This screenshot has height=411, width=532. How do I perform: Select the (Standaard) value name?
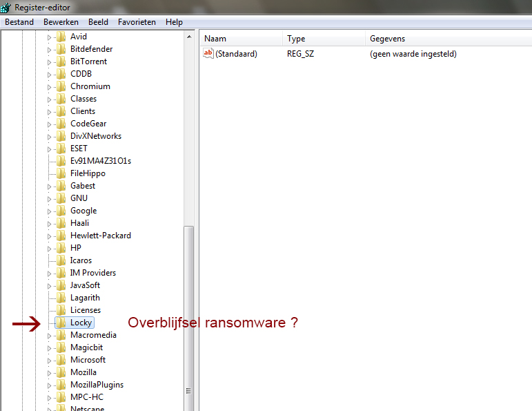[x=237, y=54]
